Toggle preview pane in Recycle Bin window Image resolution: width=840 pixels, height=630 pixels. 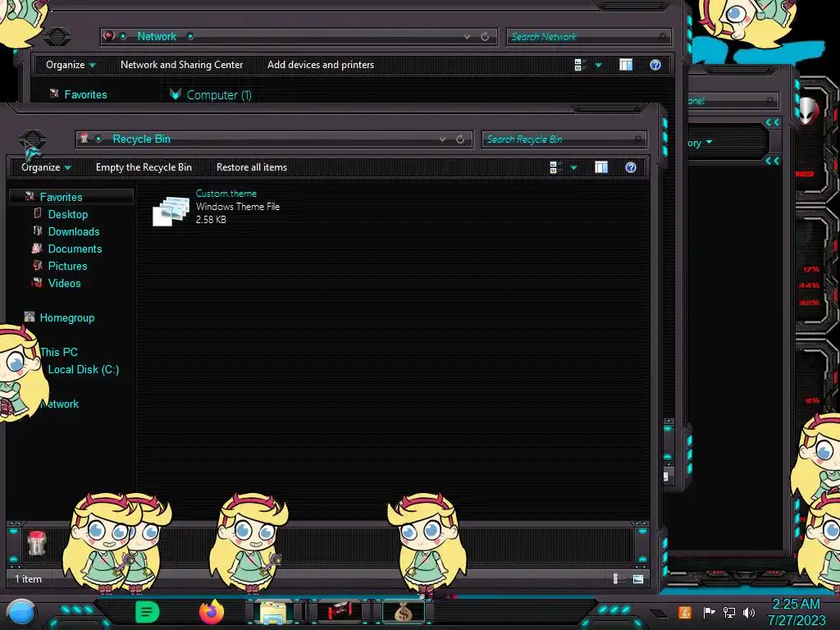coord(601,167)
